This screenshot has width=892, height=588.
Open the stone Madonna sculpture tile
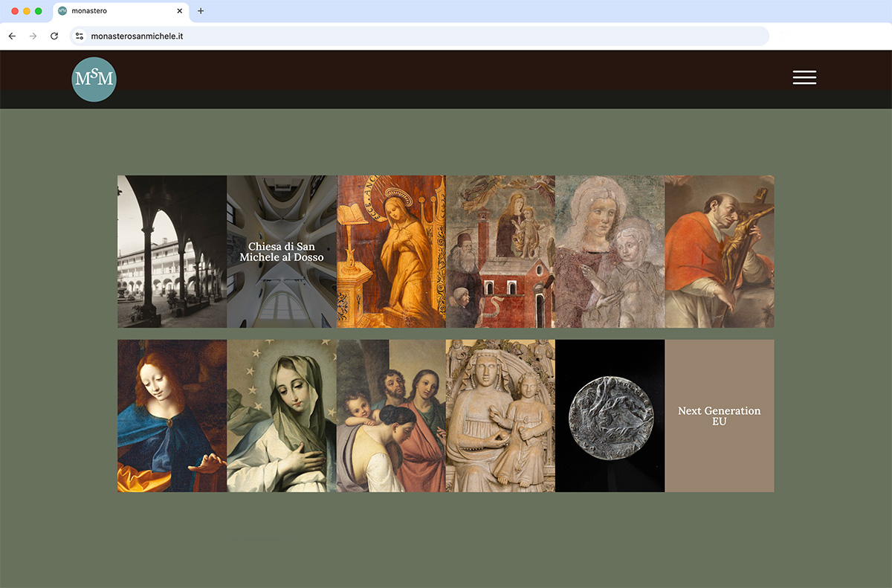tap(500, 416)
